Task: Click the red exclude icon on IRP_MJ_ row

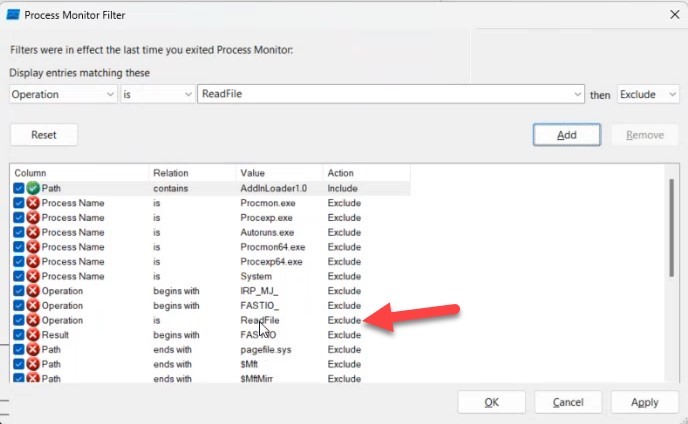Action: tap(33, 291)
